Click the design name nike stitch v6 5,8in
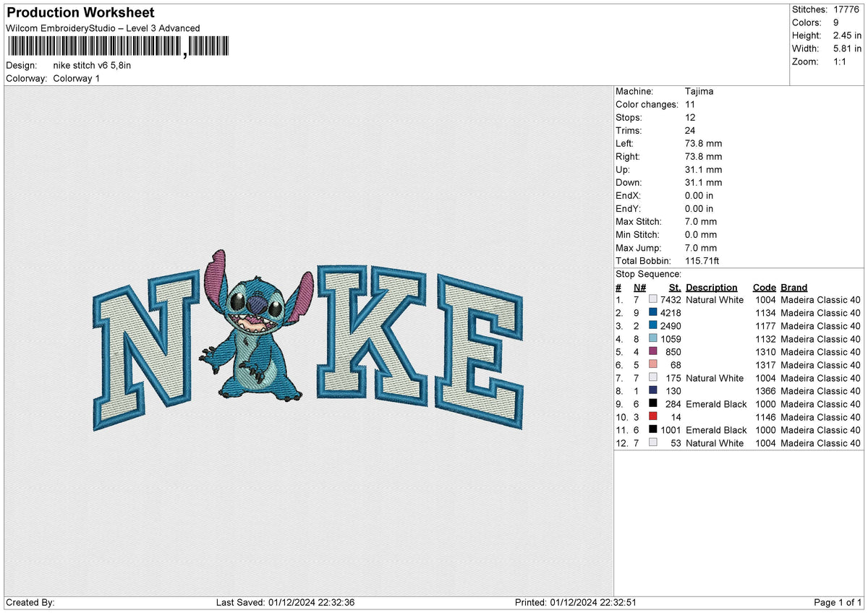 pyautogui.click(x=91, y=64)
